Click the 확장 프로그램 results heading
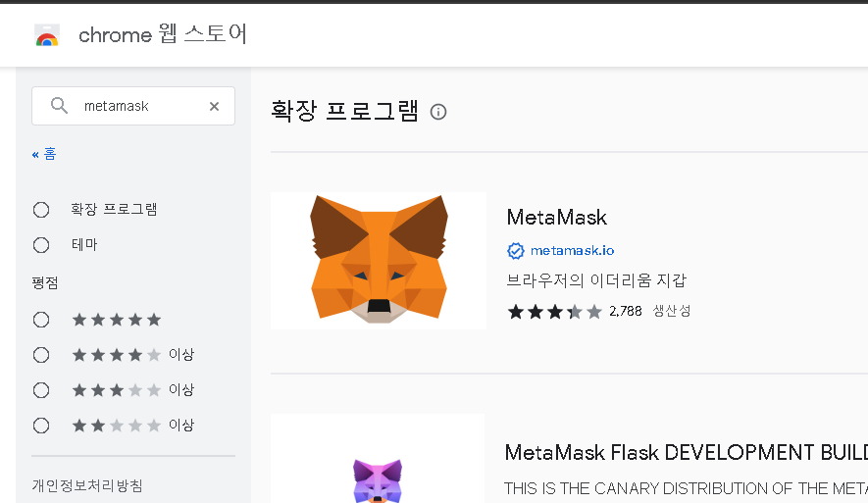This screenshot has width=868, height=503. pos(344,111)
